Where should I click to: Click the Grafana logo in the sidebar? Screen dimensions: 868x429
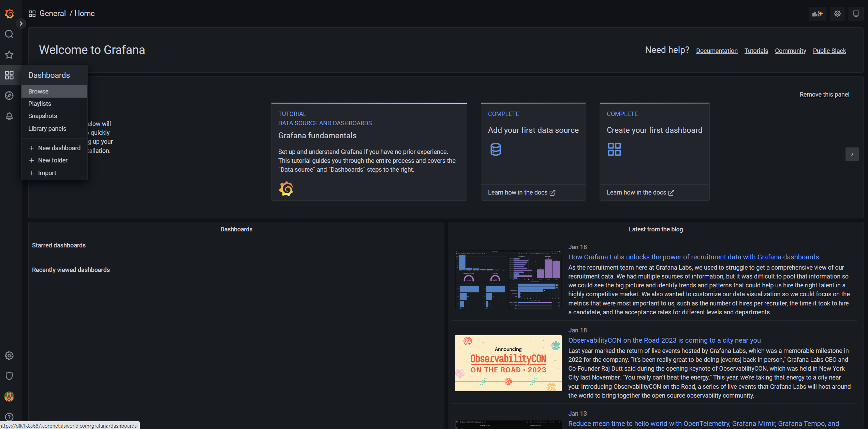(x=9, y=14)
